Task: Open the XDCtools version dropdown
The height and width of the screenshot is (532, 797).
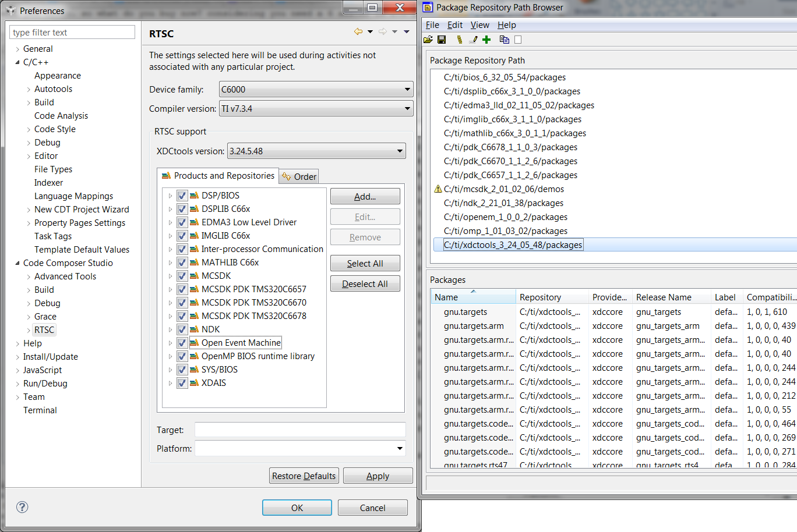Action: [x=316, y=151]
